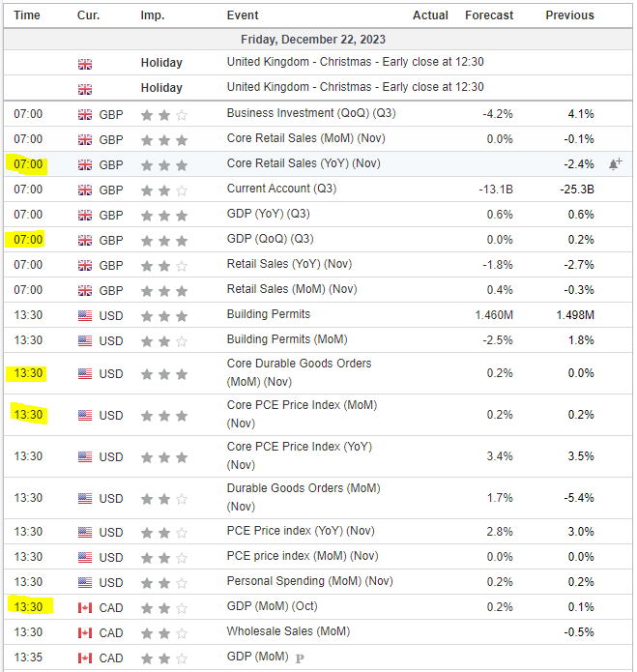This screenshot has width=637, height=672.
Task: Click the importance stars for Durable Goods Orders (MoM)
Action: click(x=163, y=499)
